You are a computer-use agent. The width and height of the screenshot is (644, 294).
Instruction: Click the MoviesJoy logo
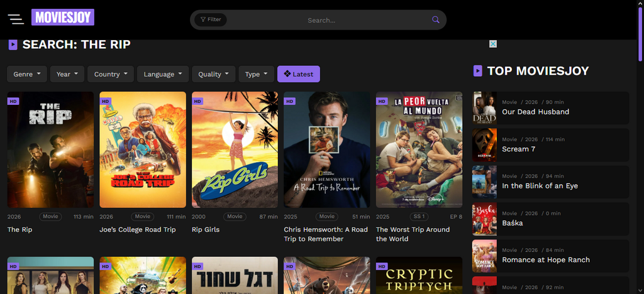click(62, 18)
